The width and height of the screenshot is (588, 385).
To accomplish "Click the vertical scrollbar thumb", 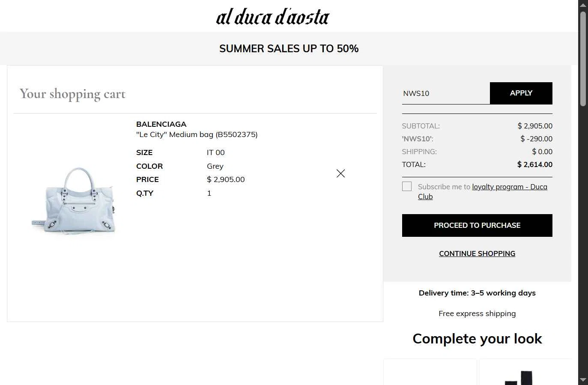I will [583, 59].
